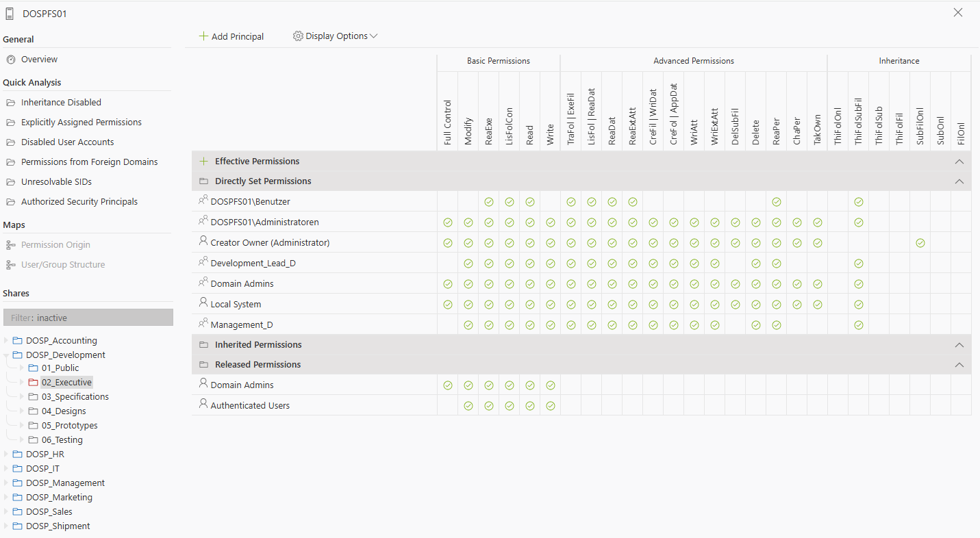Toggle Modify check for Authenticated Users

tap(468, 406)
